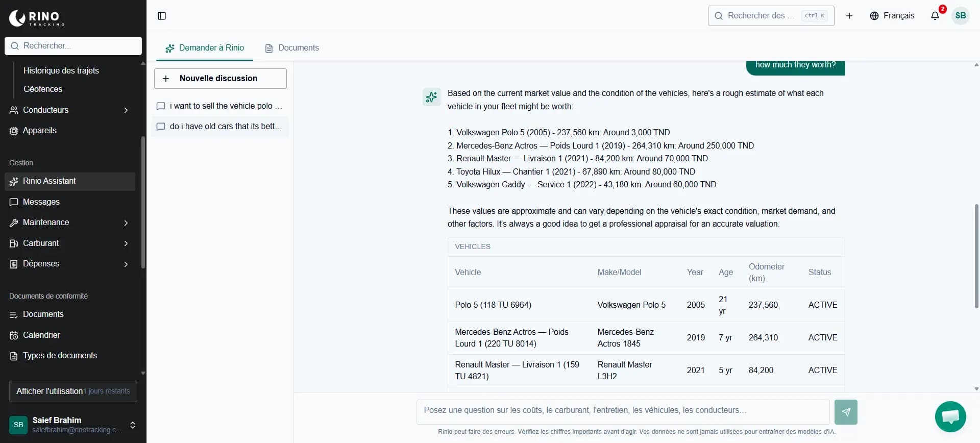Click the 'Mercedes-Benz Actros 1845' model cell

626,338
